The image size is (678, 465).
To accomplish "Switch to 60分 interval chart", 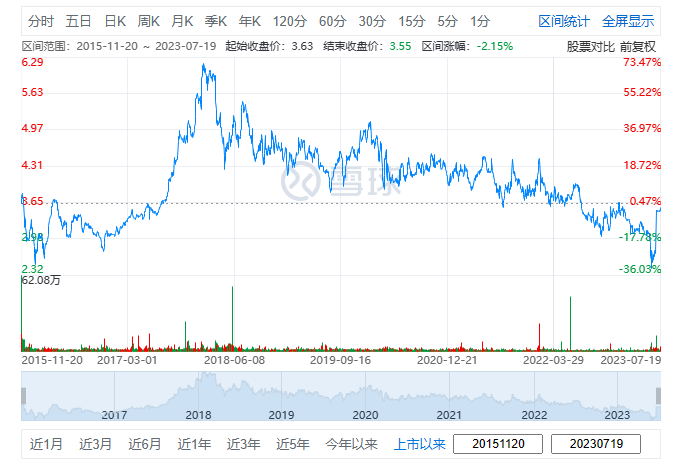I will point(332,20).
